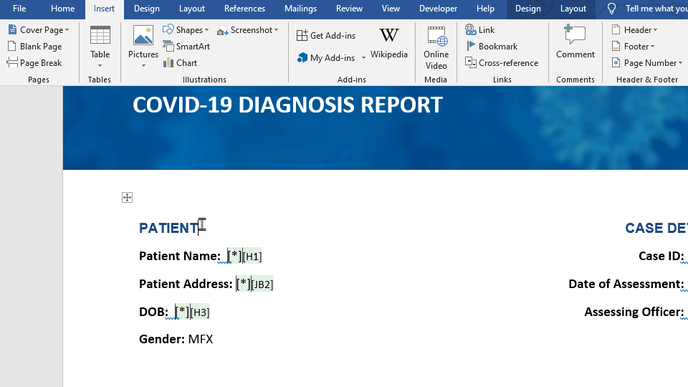
Task: Click the Pictures icon
Action: click(143, 36)
